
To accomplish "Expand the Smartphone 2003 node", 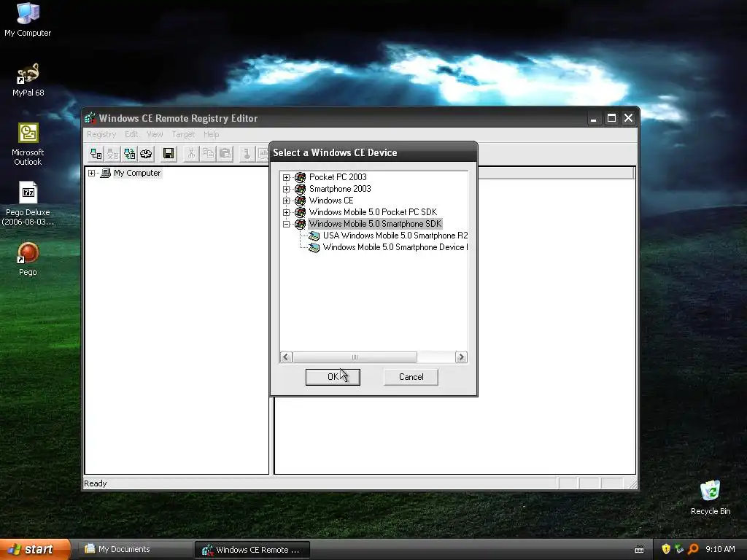I will point(286,189).
